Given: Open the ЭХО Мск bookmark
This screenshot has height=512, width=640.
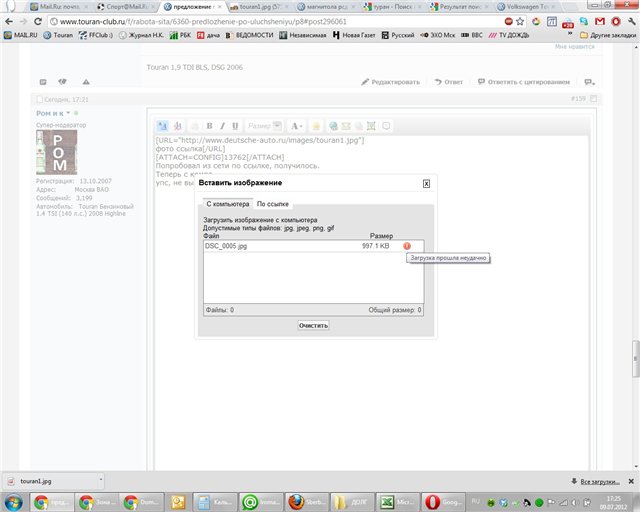Looking at the screenshot, I should pos(438,35).
